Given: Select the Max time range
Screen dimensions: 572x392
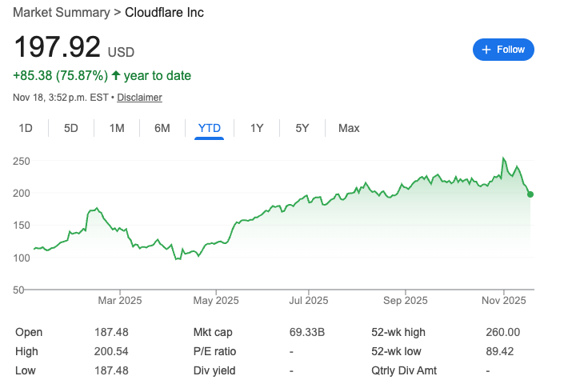Looking at the screenshot, I should coord(349,128).
